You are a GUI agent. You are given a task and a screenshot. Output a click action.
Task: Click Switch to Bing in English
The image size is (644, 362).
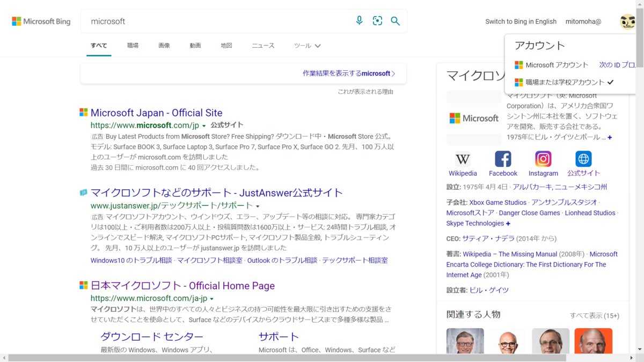tap(521, 21)
